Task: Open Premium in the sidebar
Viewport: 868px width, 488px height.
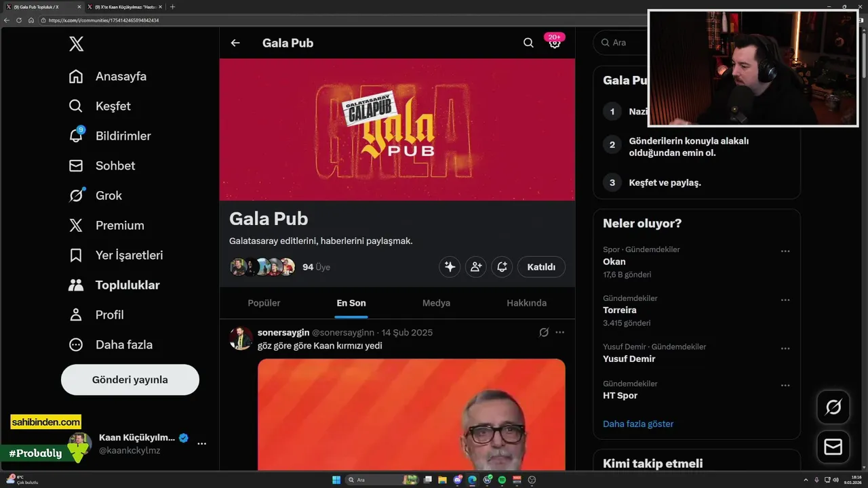Action: [106, 226]
